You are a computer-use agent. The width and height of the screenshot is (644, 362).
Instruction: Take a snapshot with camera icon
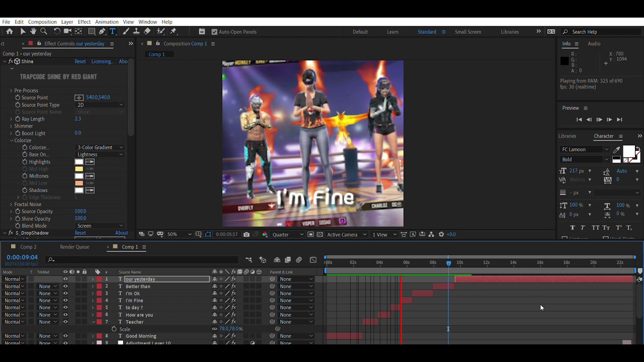pyautogui.click(x=246, y=234)
